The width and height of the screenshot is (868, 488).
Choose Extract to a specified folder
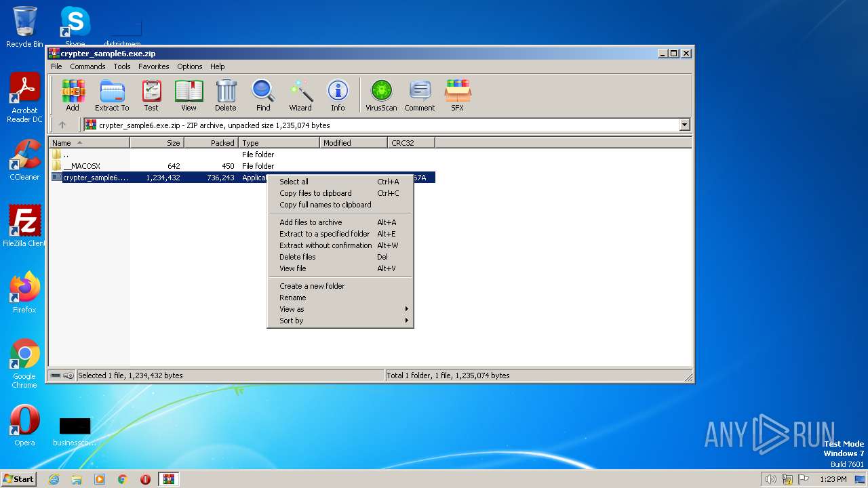340,234
